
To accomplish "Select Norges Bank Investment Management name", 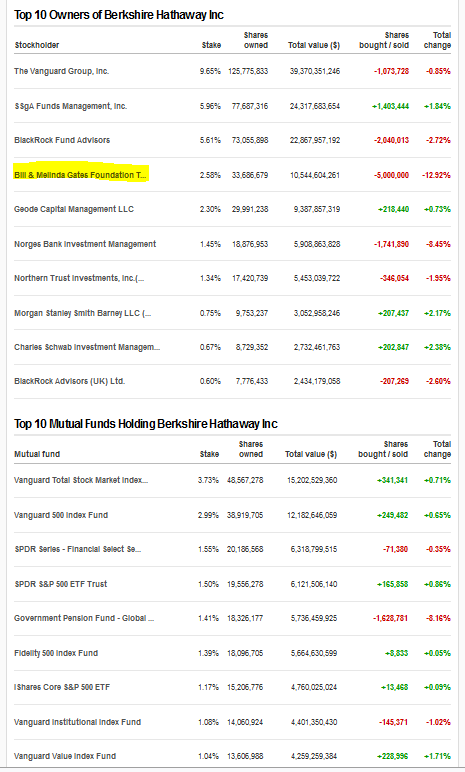I will [85, 244].
